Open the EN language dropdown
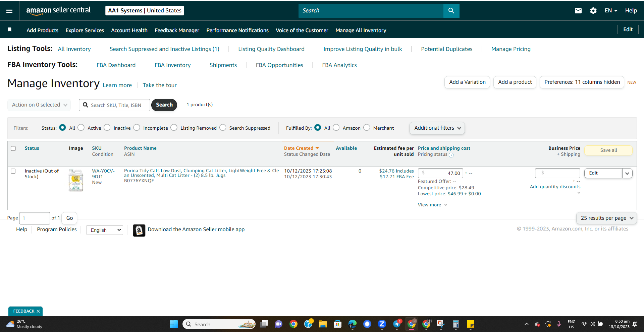The height and width of the screenshot is (332, 644). 611,11
